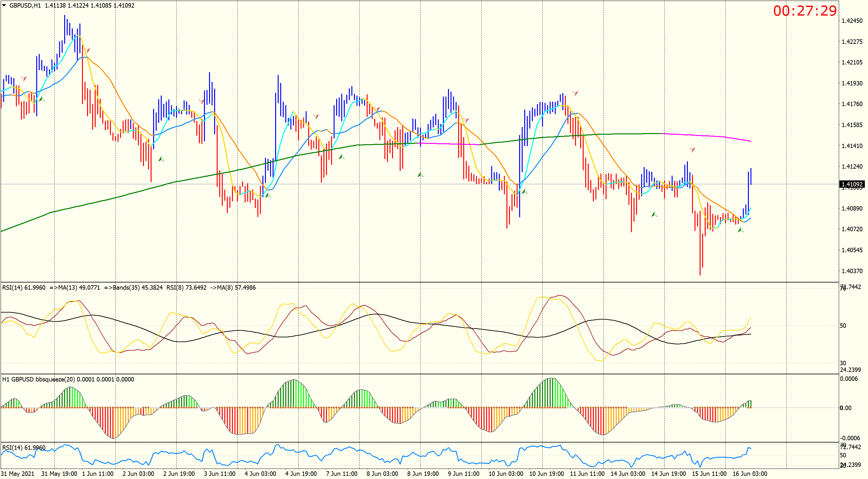This screenshot has height=479, width=868.
Task: Click the GBPUSD,H1 symbol title text
Action: (25, 5)
